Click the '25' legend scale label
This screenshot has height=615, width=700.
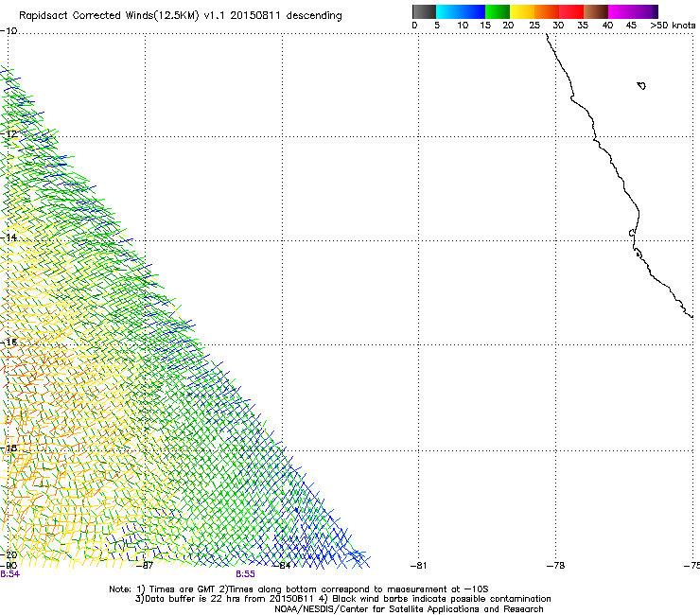(x=534, y=26)
